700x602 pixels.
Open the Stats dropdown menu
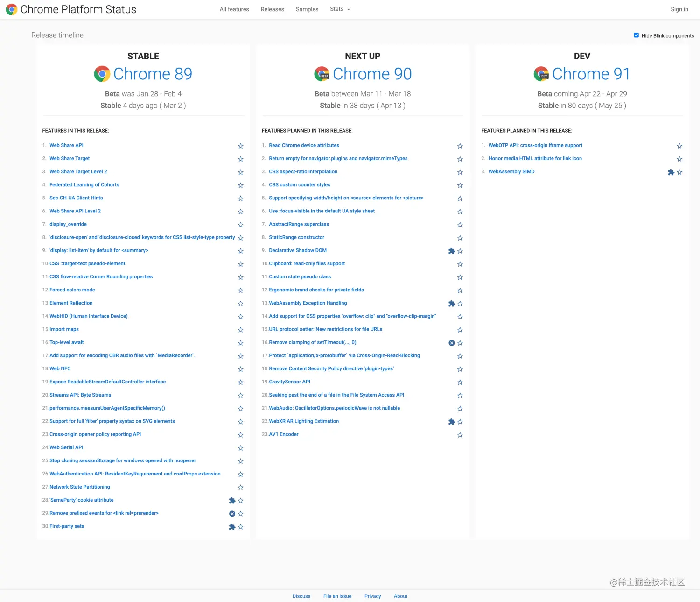point(339,9)
